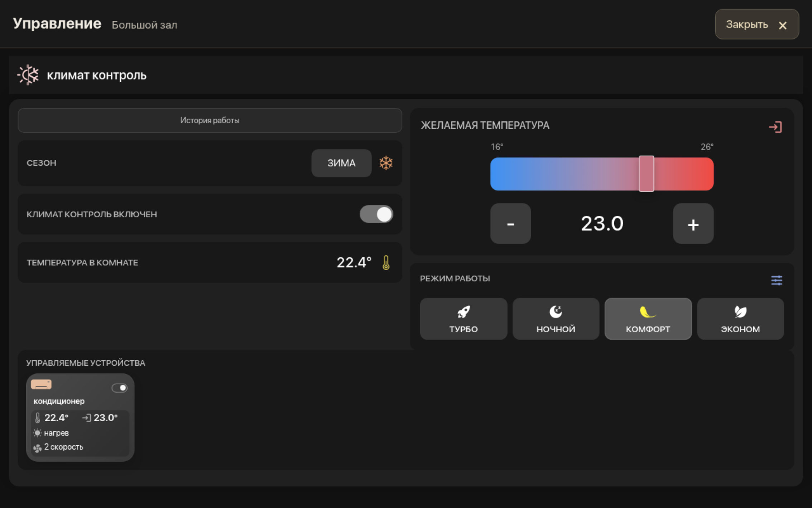
Task: Decrease temperature with minus button
Action: [x=510, y=224]
